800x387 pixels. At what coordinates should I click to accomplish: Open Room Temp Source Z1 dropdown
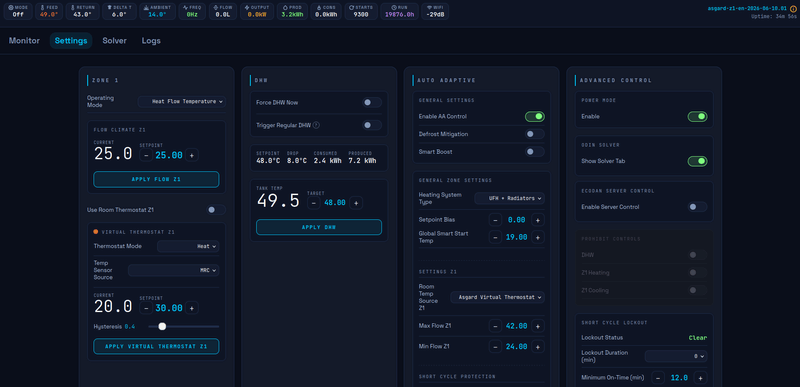pos(497,297)
